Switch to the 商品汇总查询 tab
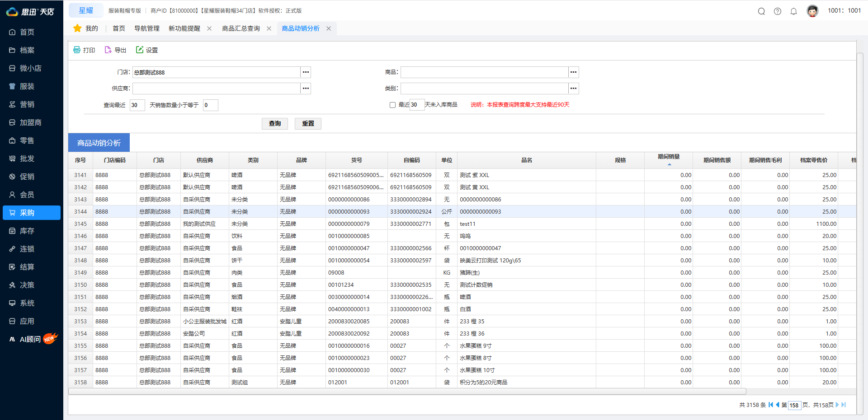This screenshot has height=420, width=868. 240,28
